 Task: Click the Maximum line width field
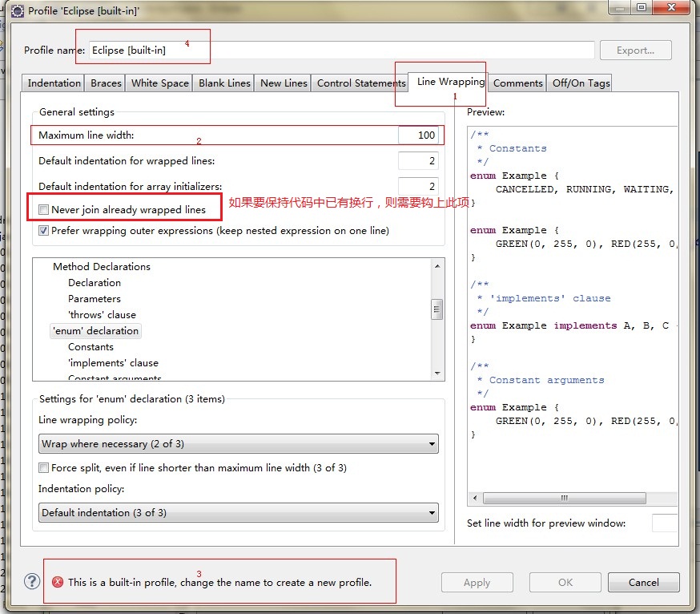coord(418,135)
